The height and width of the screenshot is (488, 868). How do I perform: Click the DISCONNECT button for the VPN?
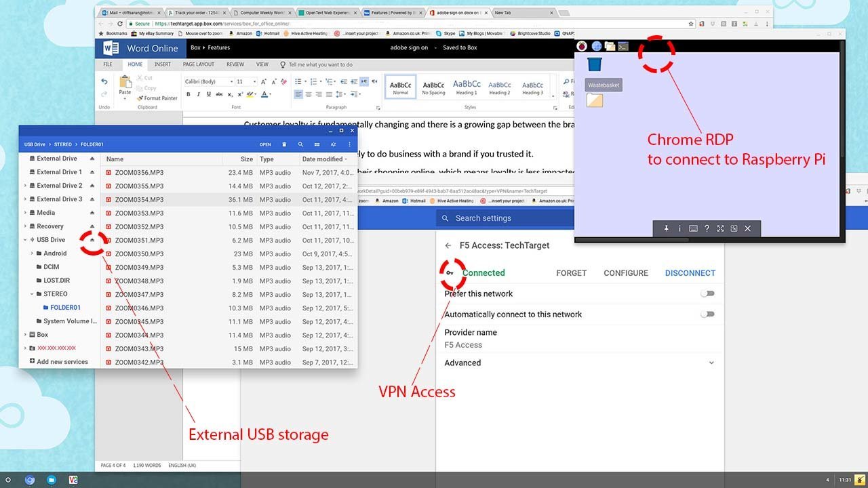point(690,273)
